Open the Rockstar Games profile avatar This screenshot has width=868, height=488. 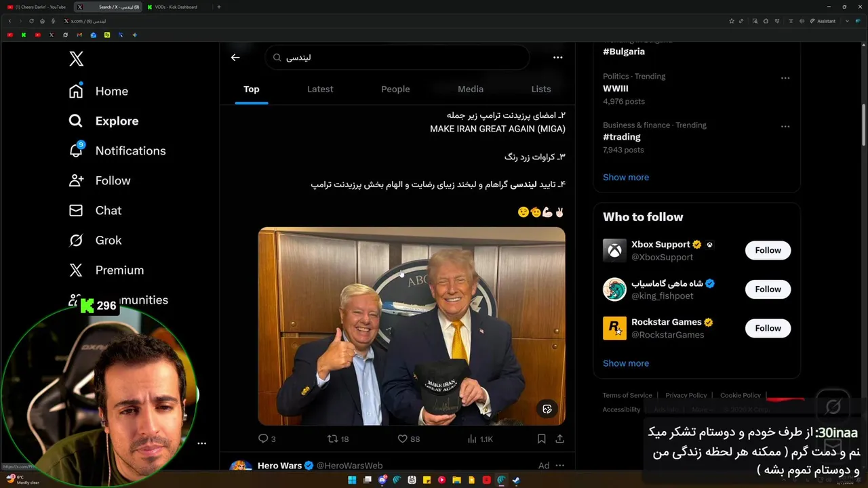(x=614, y=328)
